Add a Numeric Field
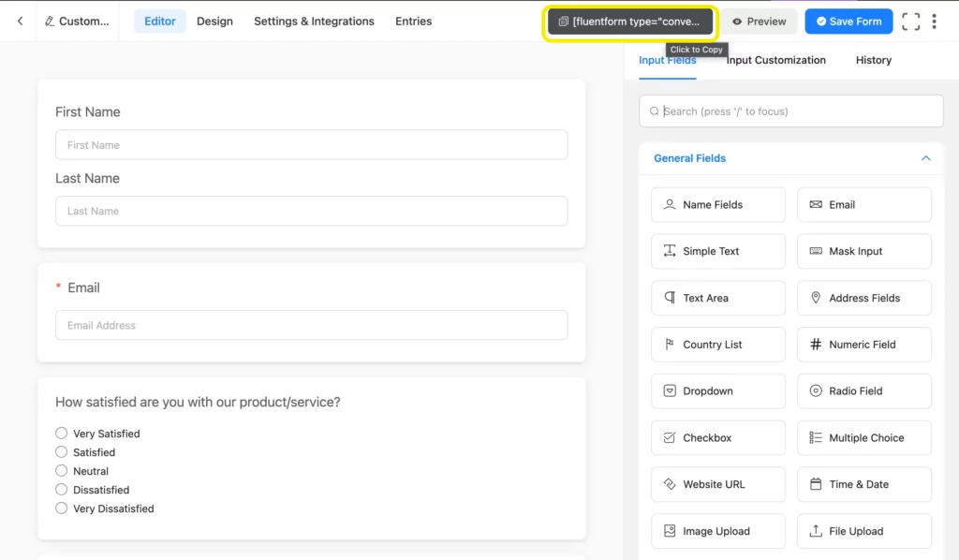 tap(864, 345)
